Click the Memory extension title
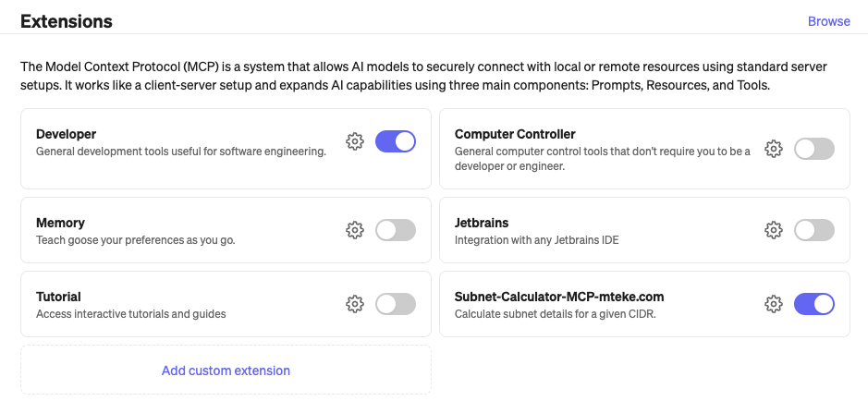This screenshot has height=401, width=868. pos(60,223)
